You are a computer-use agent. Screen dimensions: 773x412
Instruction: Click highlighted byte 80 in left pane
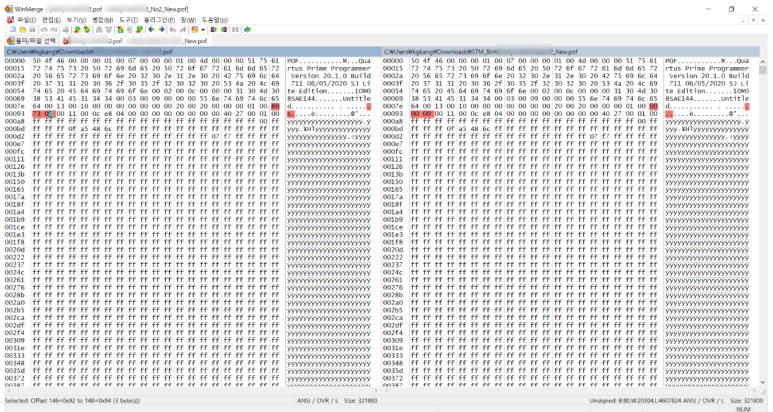point(275,106)
